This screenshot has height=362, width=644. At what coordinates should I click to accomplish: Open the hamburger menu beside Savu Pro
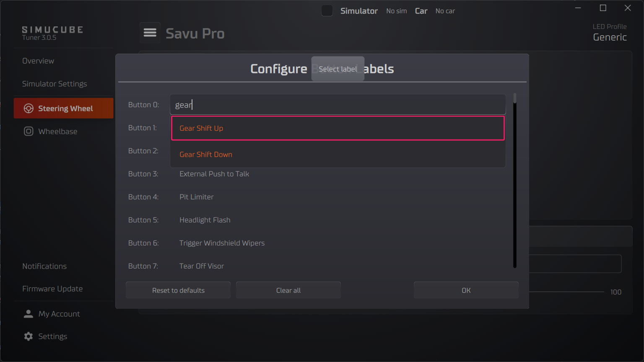[150, 33]
